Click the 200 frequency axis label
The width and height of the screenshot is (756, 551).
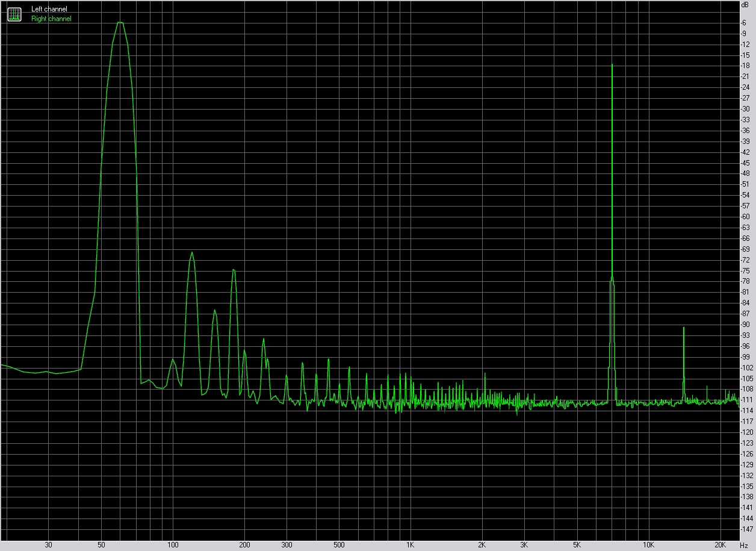click(x=244, y=545)
